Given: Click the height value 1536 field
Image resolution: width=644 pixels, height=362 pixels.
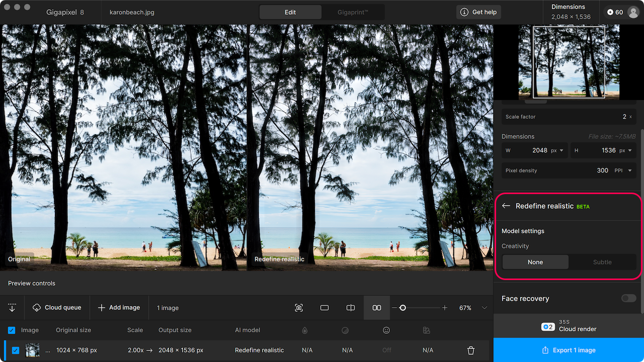Looking at the screenshot, I should (x=609, y=150).
